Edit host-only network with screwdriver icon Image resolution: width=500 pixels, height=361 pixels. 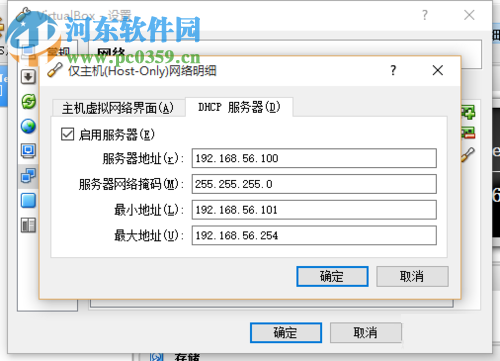click(x=468, y=154)
